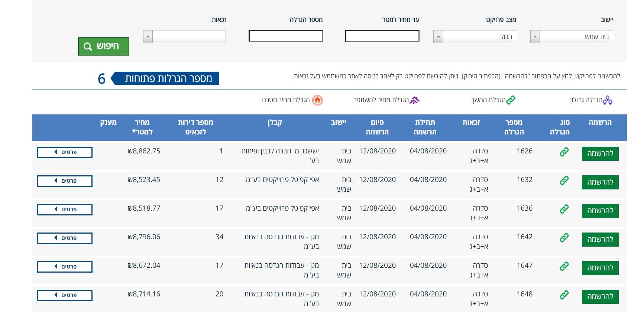Click the chain link icon for lottery 1647

click(x=564, y=266)
